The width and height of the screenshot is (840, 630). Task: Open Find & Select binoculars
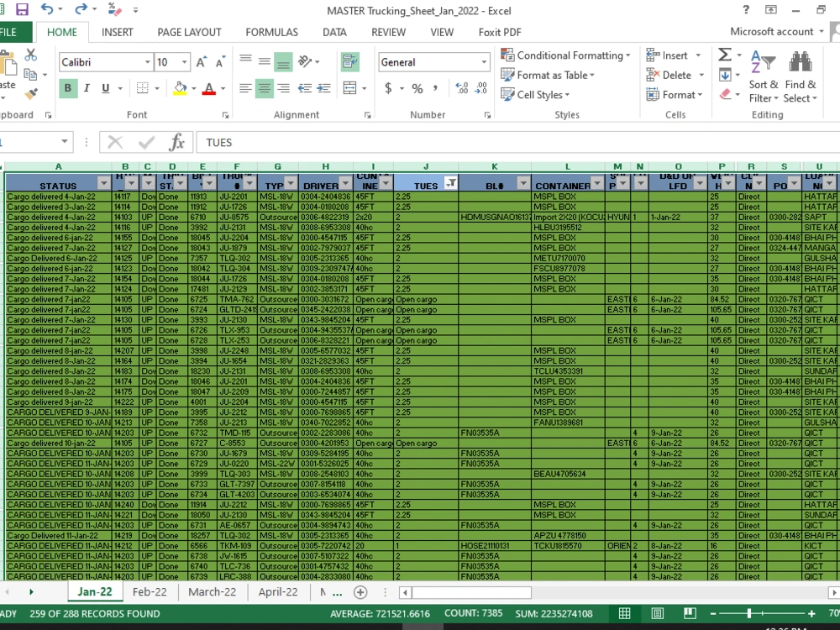pyautogui.click(x=800, y=76)
